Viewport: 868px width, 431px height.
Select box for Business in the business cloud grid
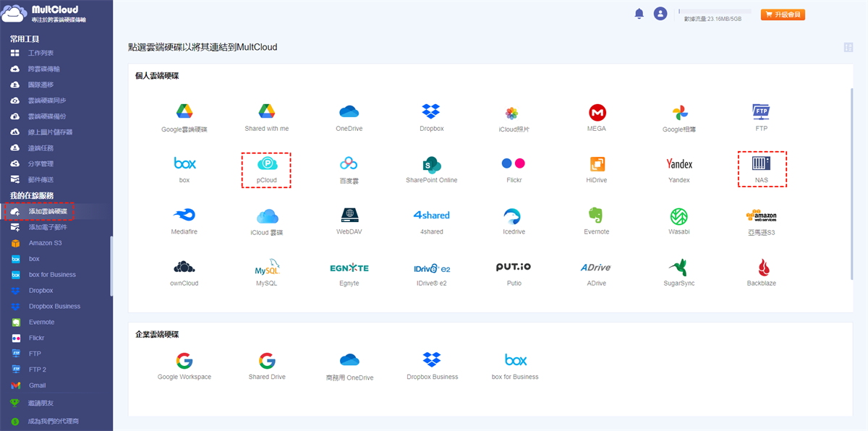tap(515, 360)
